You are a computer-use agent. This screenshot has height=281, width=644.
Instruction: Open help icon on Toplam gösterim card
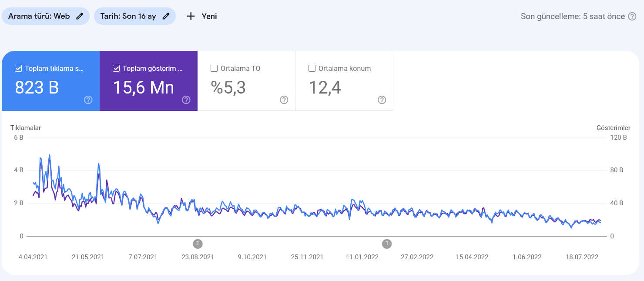[186, 100]
